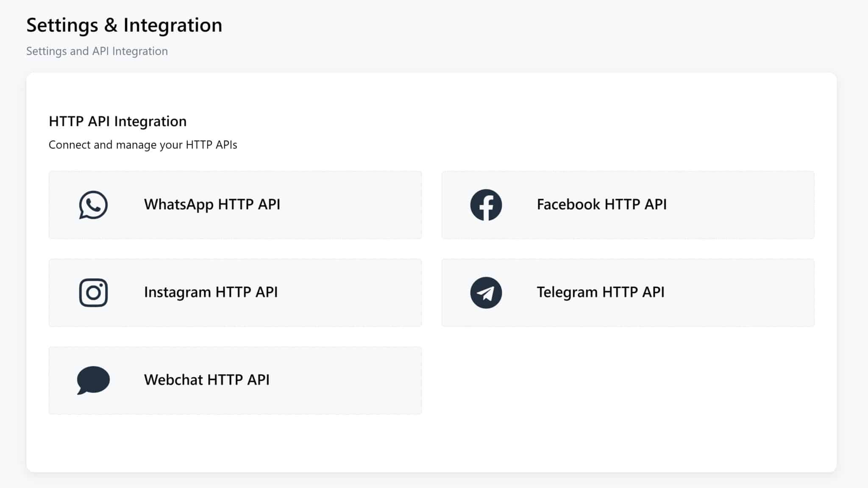The image size is (868, 488).
Task: Click the Telegram paper plane icon
Action: click(486, 292)
